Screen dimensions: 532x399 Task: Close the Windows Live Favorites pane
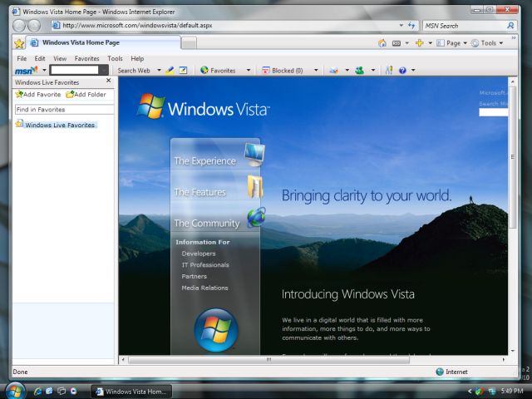tap(108, 81)
